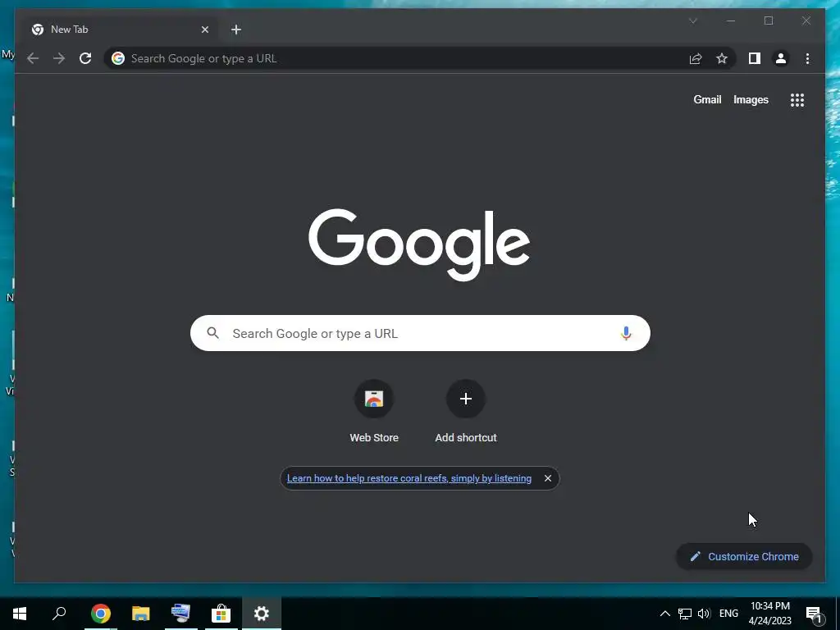Screen dimensions: 840x630
Task: Open Microsoft Store from taskbar
Action: coord(221,614)
